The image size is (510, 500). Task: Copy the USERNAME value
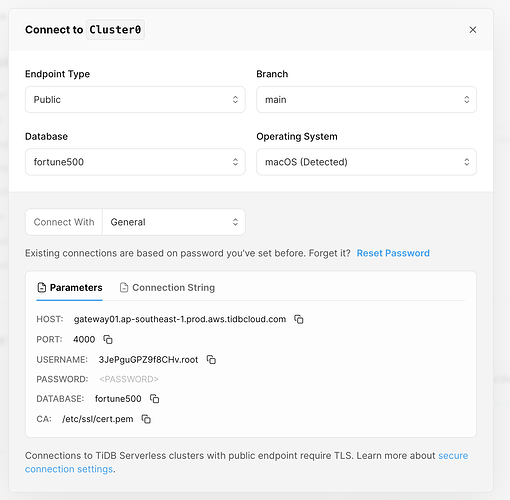click(211, 360)
